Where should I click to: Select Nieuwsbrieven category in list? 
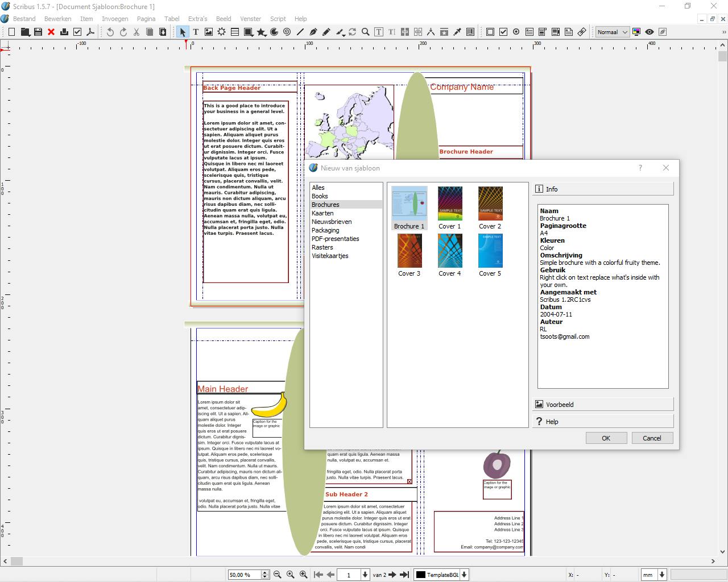pyautogui.click(x=332, y=222)
